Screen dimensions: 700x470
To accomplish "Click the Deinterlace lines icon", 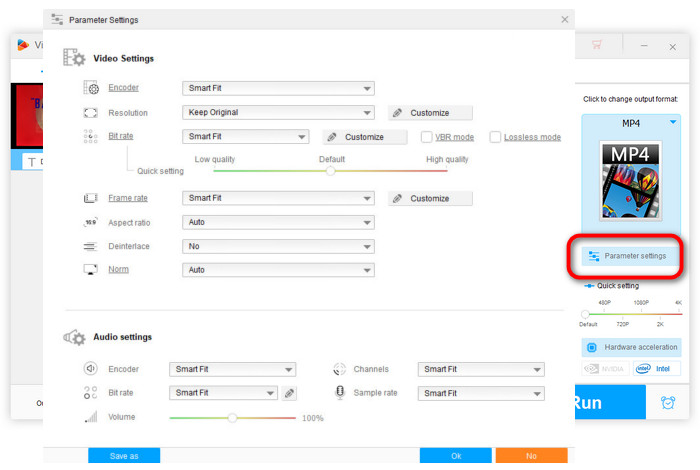I will pos(90,246).
